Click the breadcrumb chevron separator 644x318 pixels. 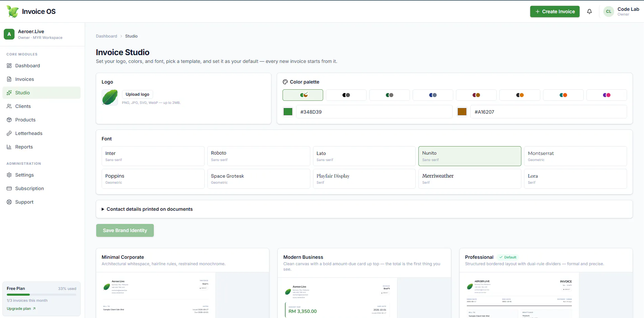[121, 36]
